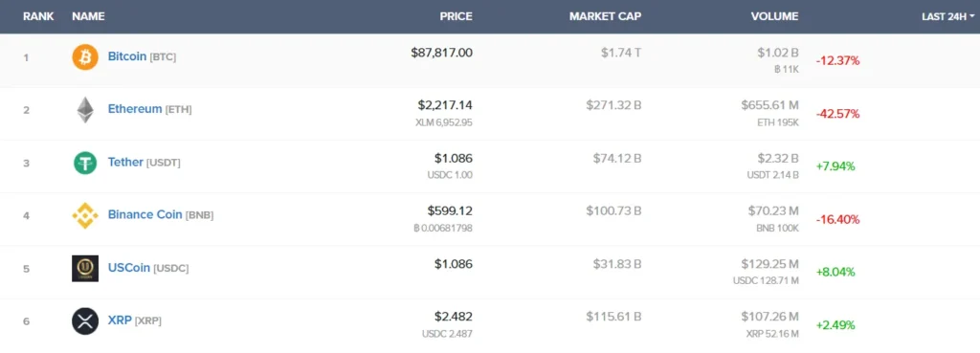Image resolution: width=980 pixels, height=353 pixels.
Task: Click Bitcoin's -12.37% change value
Action: pyautogui.click(x=837, y=60)
